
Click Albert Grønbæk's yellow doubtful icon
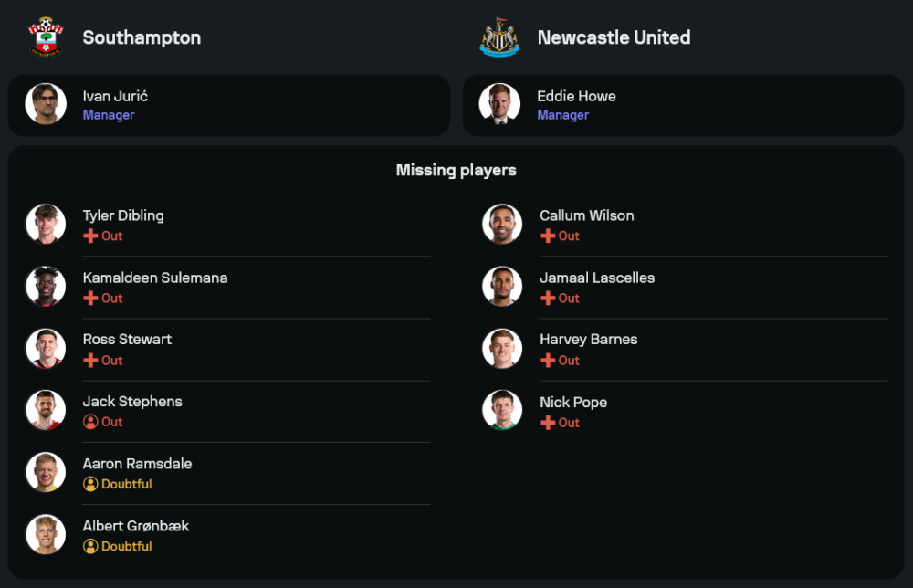tap(90, 546)
